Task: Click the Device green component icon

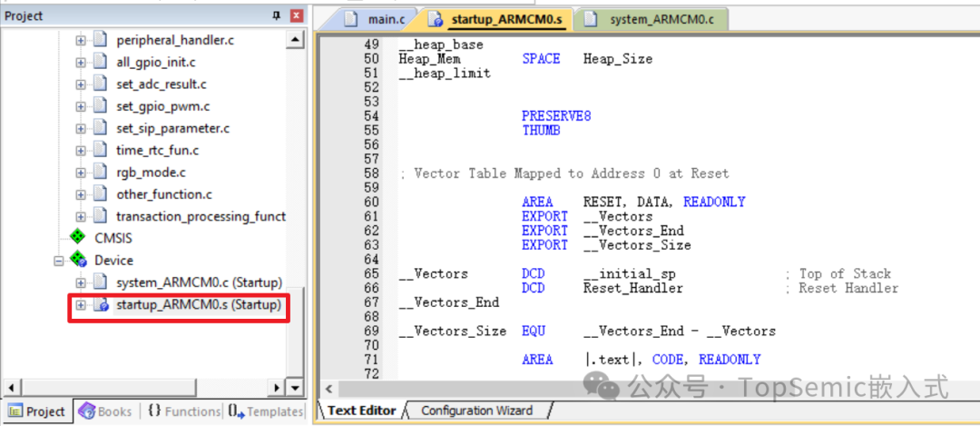Action: pos(78,260)
